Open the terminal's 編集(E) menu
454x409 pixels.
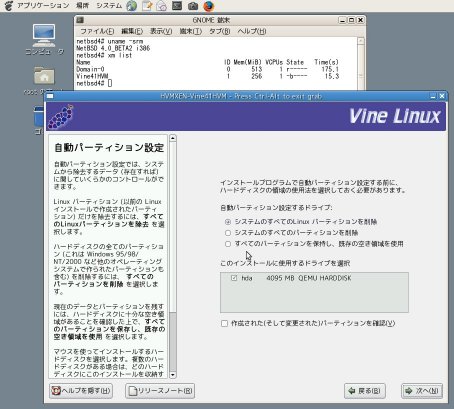tap(132, 31)
